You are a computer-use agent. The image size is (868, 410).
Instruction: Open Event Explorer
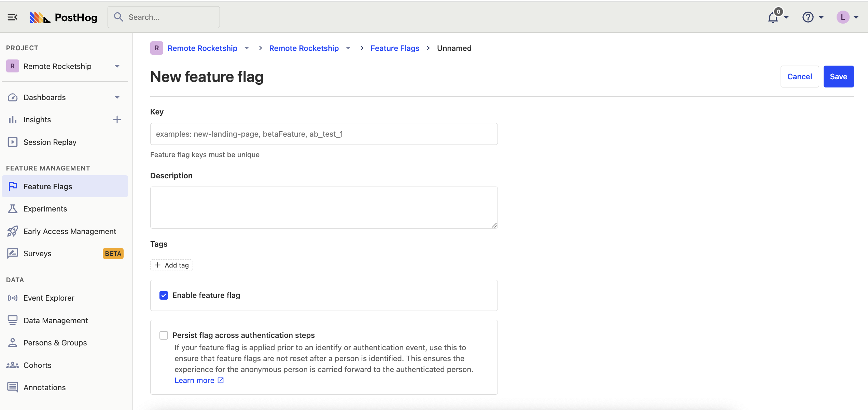tap(49, 298)
